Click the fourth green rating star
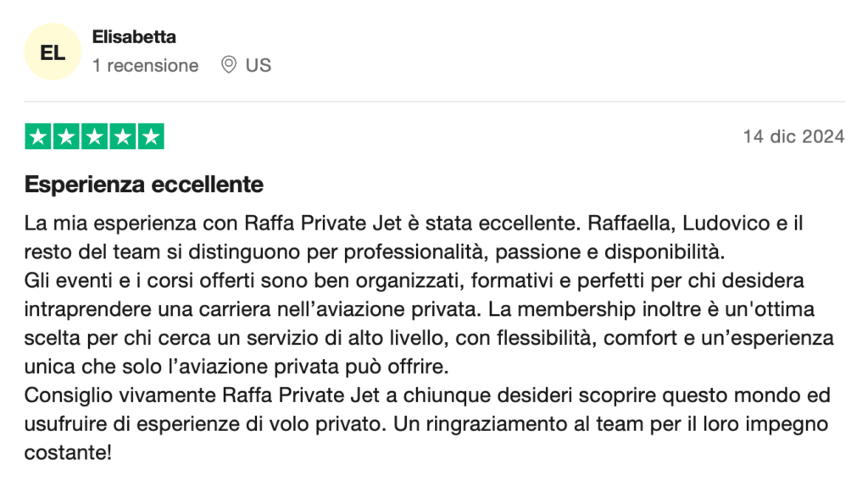The width and height of the screenshot is (868, 481). click(122, 136)
